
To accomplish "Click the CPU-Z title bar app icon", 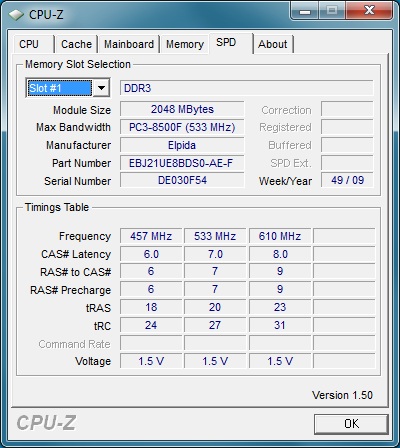I will (x=16, y=14).
